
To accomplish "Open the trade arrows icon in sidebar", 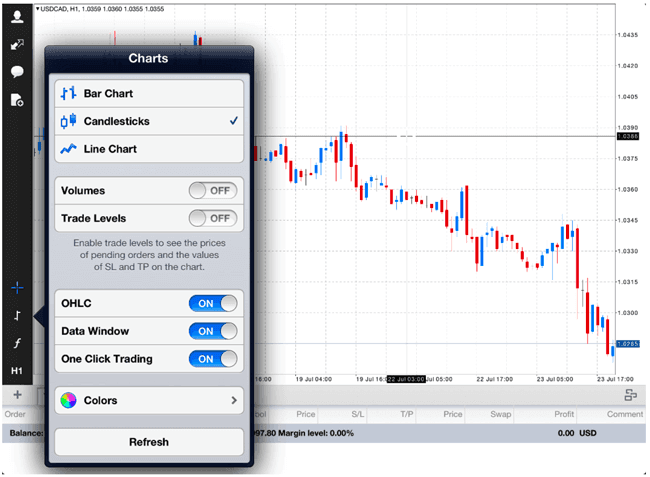I will (x=17, y=44).
